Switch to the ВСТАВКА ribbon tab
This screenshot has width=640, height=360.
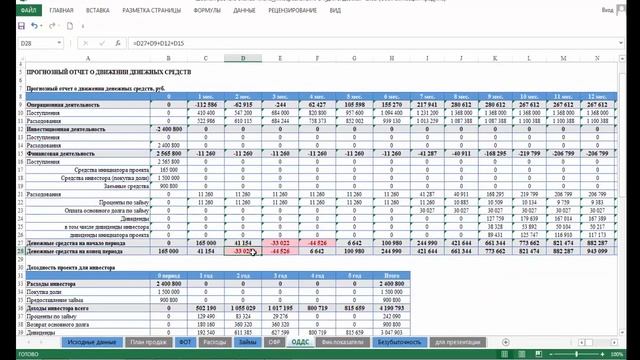point(98,10)
